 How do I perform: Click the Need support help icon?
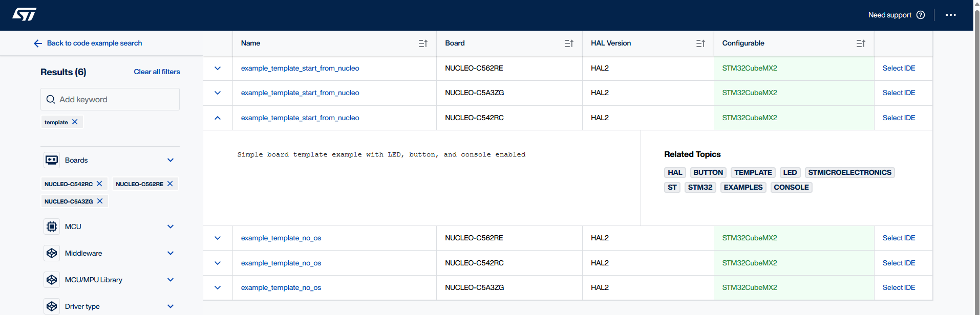(x=921, y=15)
